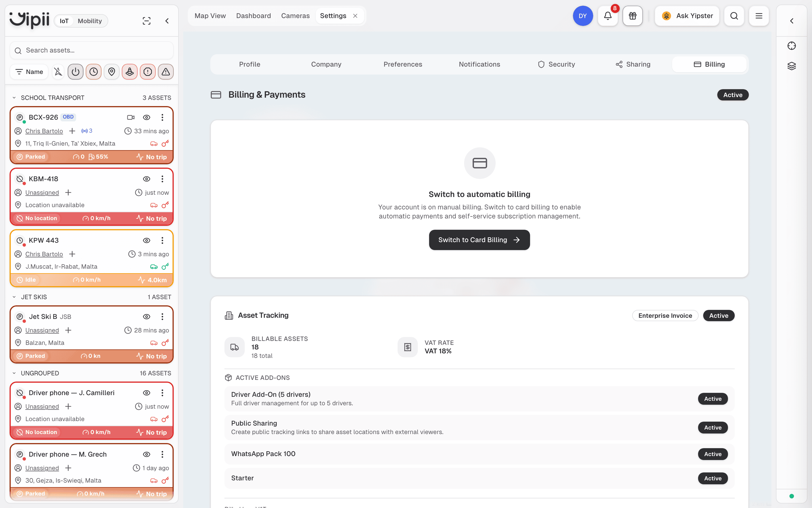Click Chris Bartolo driver link on BCX-926
Image resolution: width=812 pixels, height=508 pixels.
click(44, 131)
